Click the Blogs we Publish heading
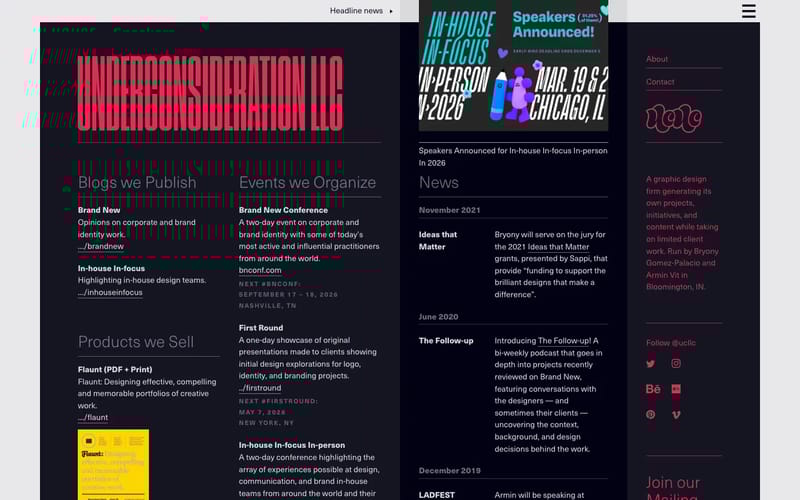 point(137,183)
